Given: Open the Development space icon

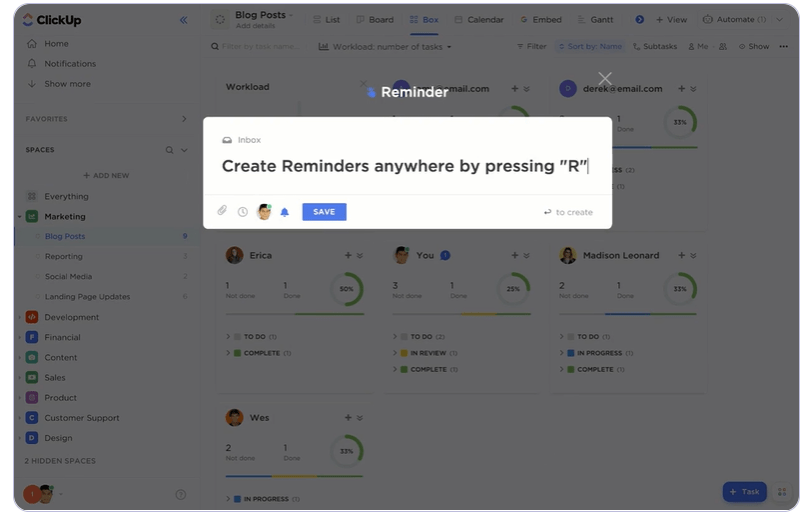Looking at the screenshot, I should pos(32,317).
